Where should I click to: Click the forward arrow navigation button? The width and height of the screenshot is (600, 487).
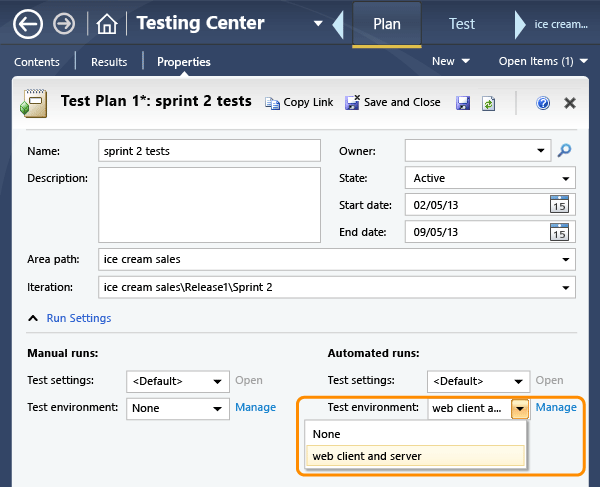coord(63,23)
